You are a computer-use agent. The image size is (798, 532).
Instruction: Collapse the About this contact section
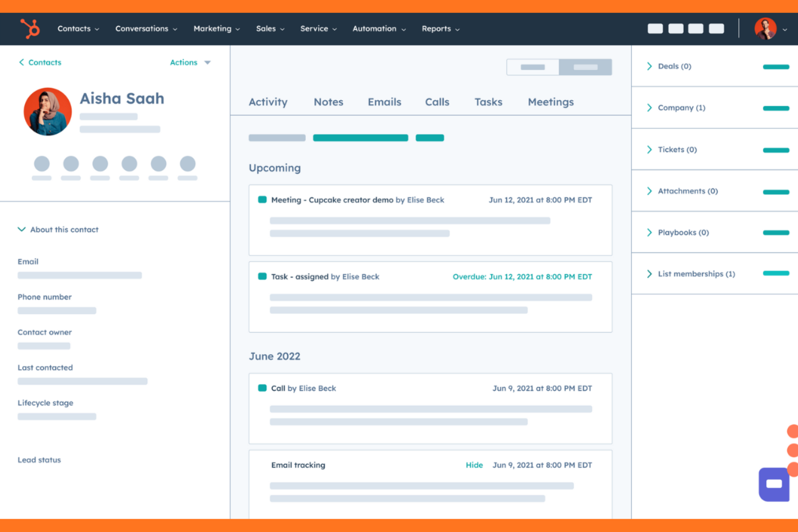(x=21, y=229)
